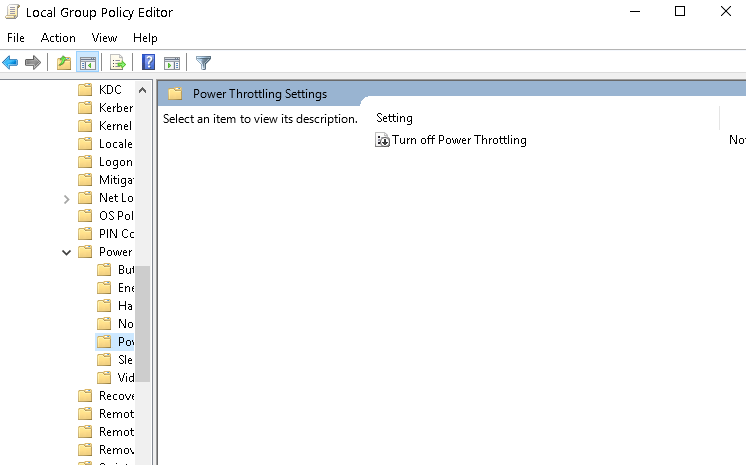The image size is (746, 465).
Task: Select the KDC folder icon
Action: point(85,89)
